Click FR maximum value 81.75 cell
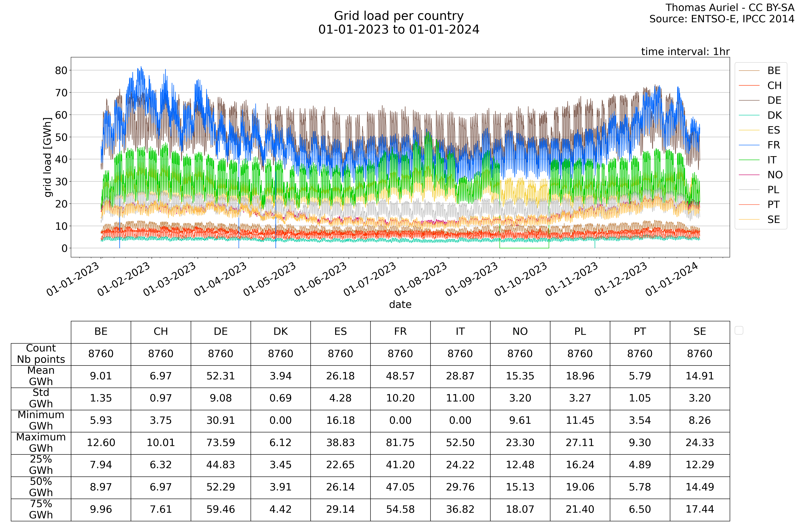The image size is (798, 532). click(x=400, y=443)
